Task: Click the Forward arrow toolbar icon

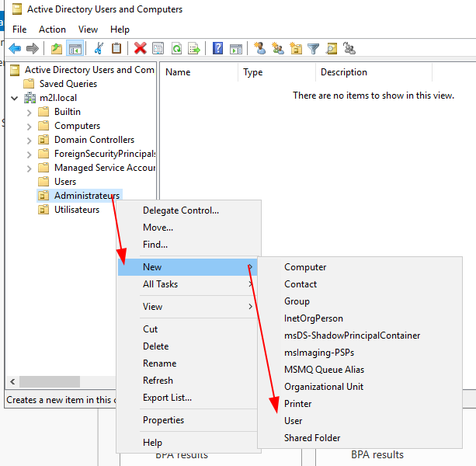Action: click(33, 48)
